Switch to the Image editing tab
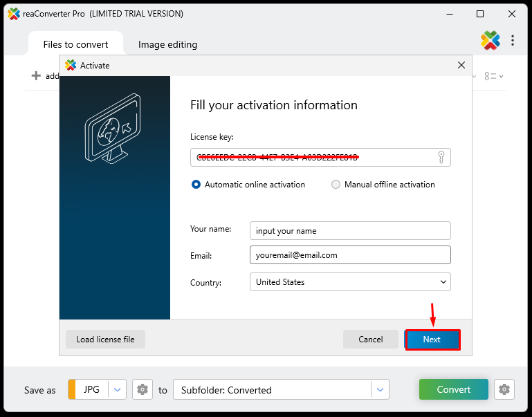 [167, 44]
